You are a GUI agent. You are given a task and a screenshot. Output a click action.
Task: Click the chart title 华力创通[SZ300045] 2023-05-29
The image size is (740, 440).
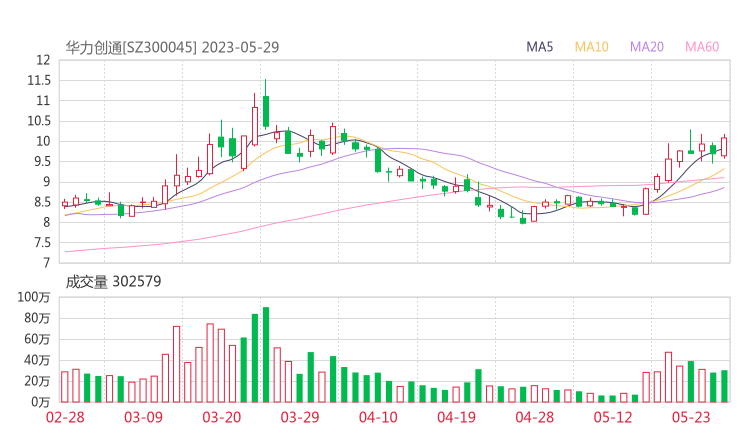172,47
